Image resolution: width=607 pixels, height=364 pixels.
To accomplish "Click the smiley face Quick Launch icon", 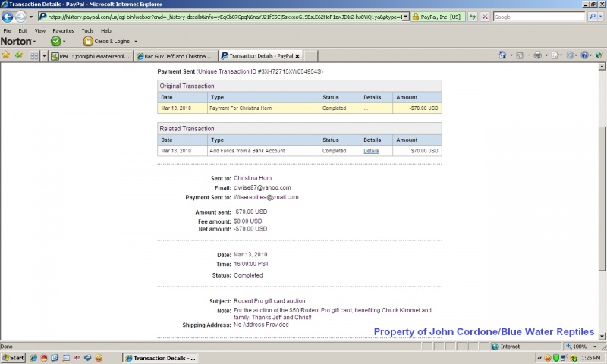I will click(99, 358).
